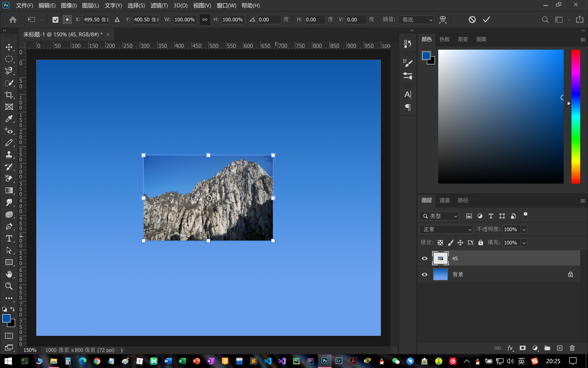The image size is (588, 368).
Task: Open the Character panel icon
Action: [408, 95]
